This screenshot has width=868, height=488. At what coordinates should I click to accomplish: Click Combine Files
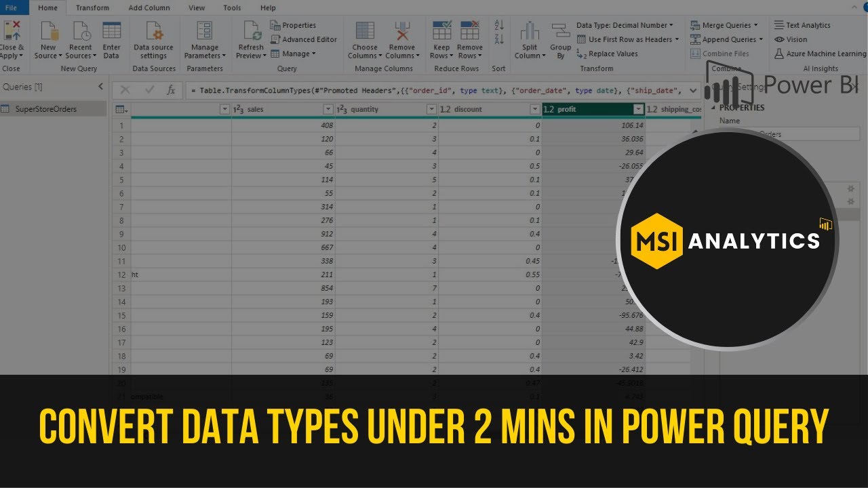tap(719, 54)
